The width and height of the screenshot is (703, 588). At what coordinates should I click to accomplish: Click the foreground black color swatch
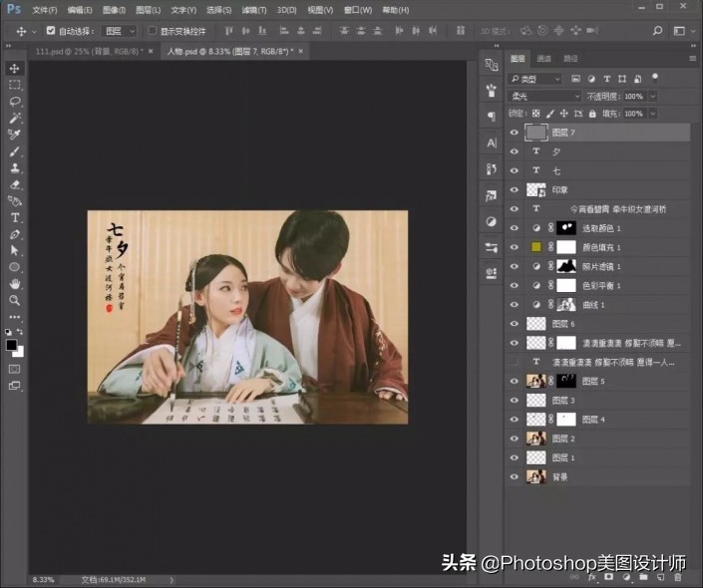pos(11,345)
